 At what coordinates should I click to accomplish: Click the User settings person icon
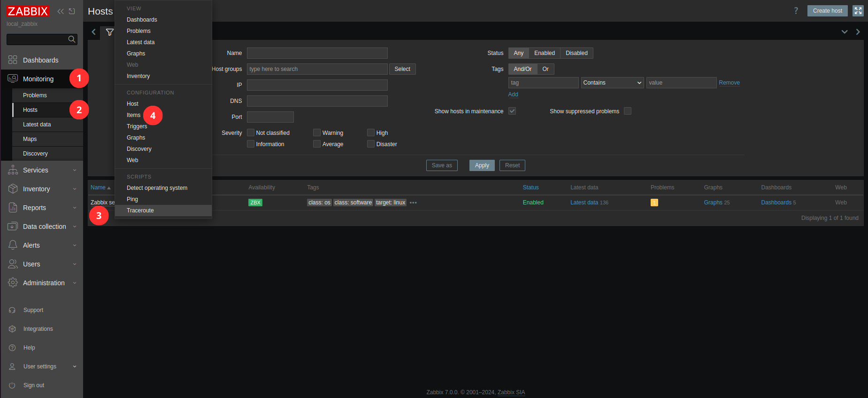pyautogui.click(x=12, y=367)
